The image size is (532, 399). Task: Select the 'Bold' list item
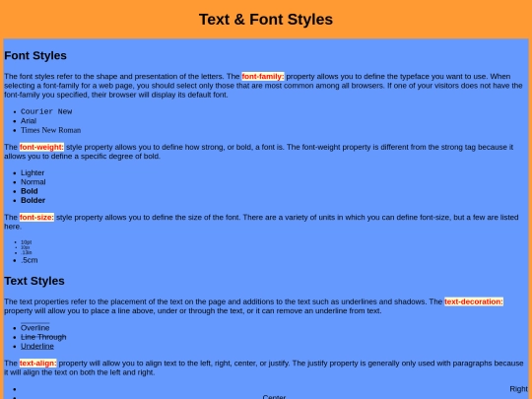30,191
